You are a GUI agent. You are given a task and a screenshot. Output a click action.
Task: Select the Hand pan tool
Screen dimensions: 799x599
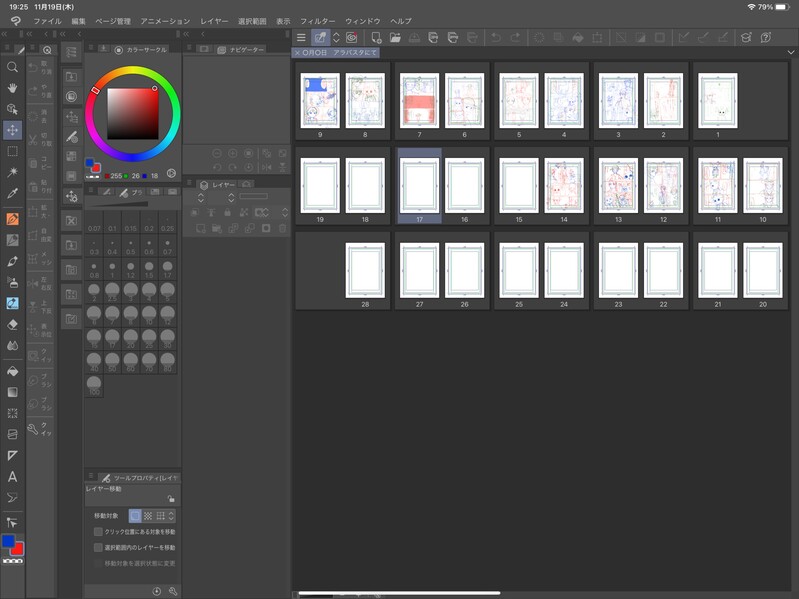[13, 88]
